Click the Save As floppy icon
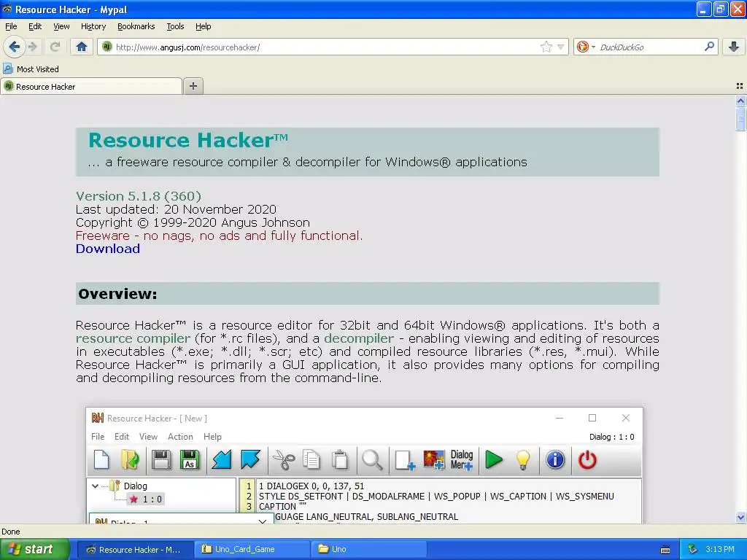747x560 pixels. (x=189, y=460)
